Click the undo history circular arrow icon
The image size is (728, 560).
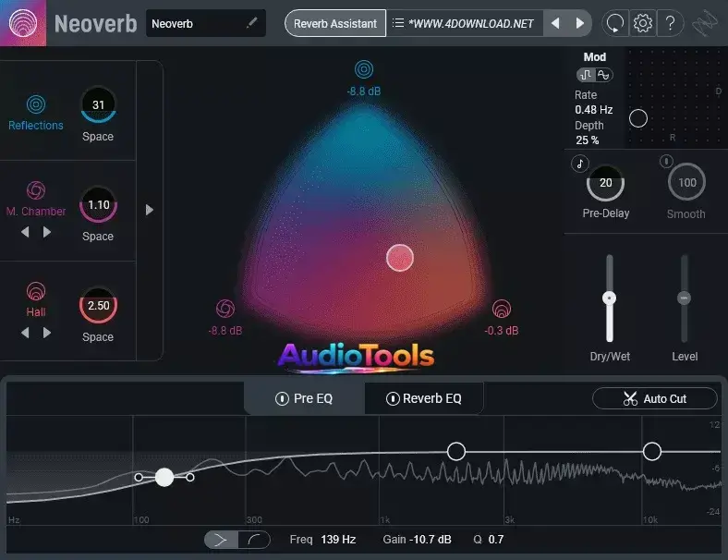(615, 23)
